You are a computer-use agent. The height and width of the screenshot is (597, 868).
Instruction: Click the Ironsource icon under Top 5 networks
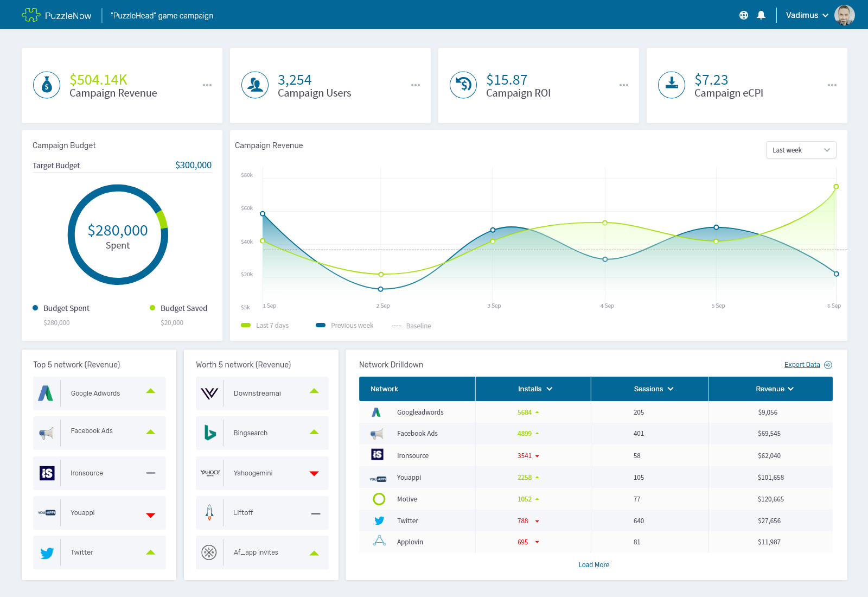coord(47,473)
